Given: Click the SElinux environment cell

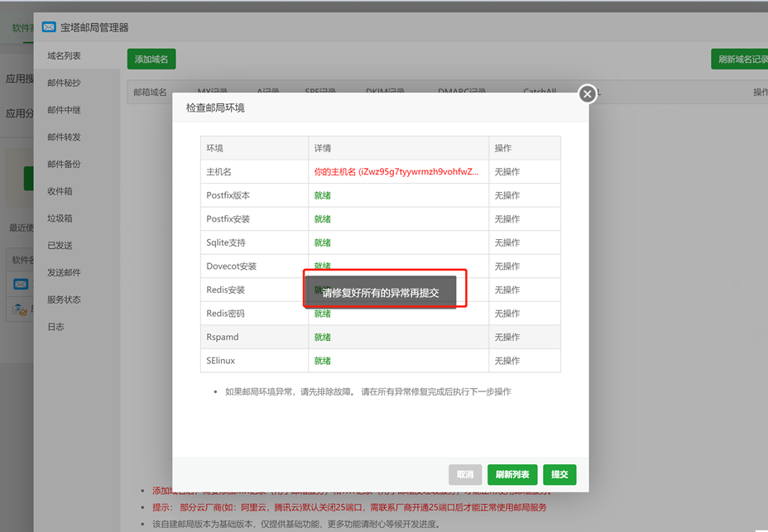Looking at the screenshot, I should pos(254,361).
